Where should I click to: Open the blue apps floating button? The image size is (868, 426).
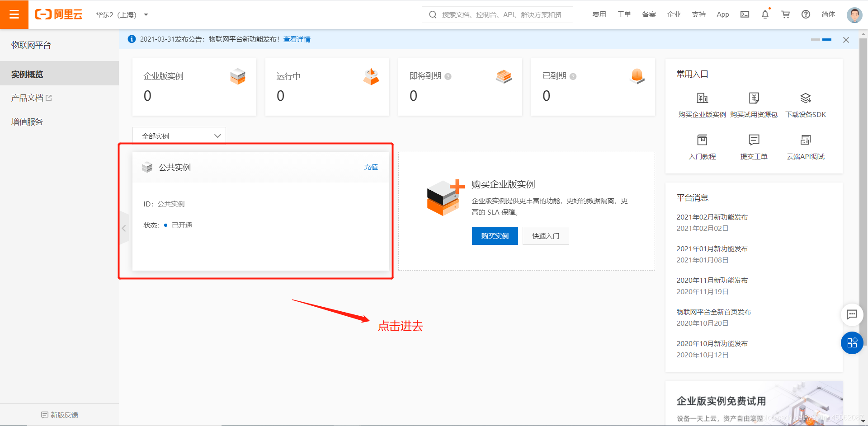pos(852,343)
